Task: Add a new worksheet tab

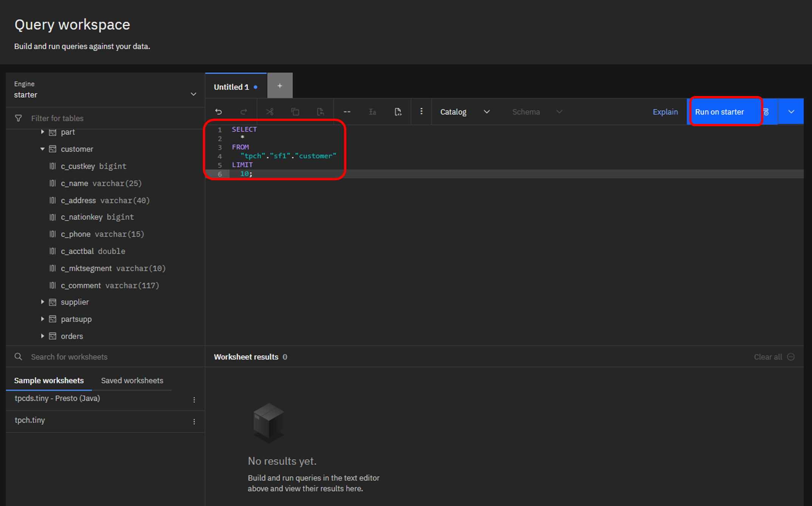Action: click(x=279, y=86)
